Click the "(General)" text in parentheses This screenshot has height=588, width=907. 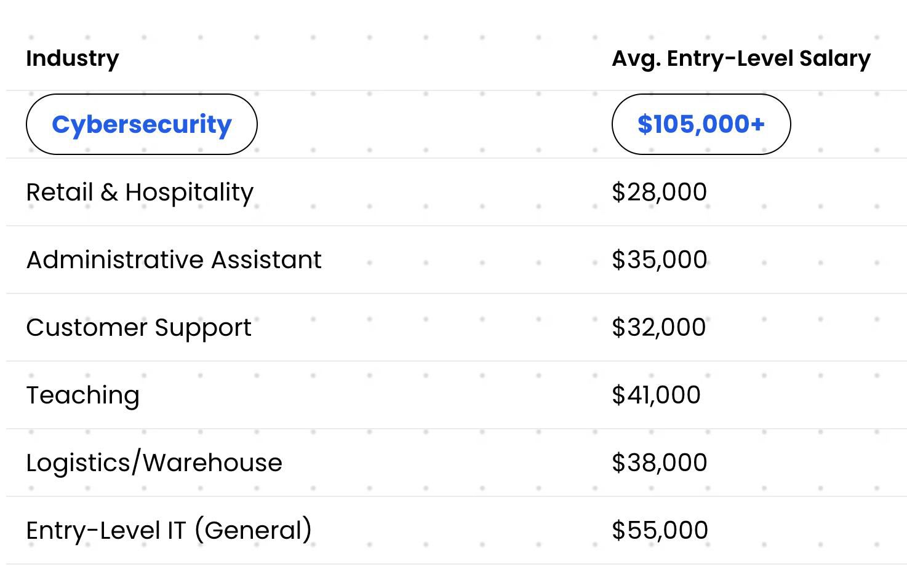tap(253, 531)
